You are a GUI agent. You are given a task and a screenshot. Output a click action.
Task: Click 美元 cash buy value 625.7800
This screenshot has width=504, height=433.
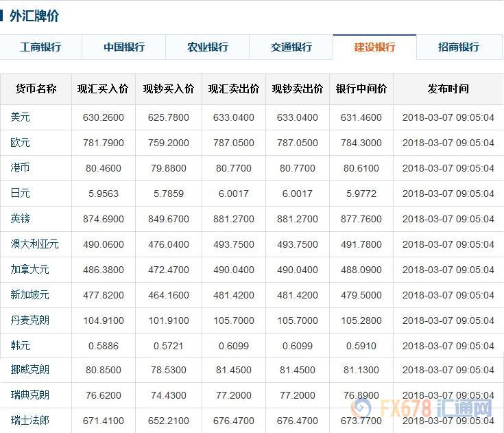169,117
